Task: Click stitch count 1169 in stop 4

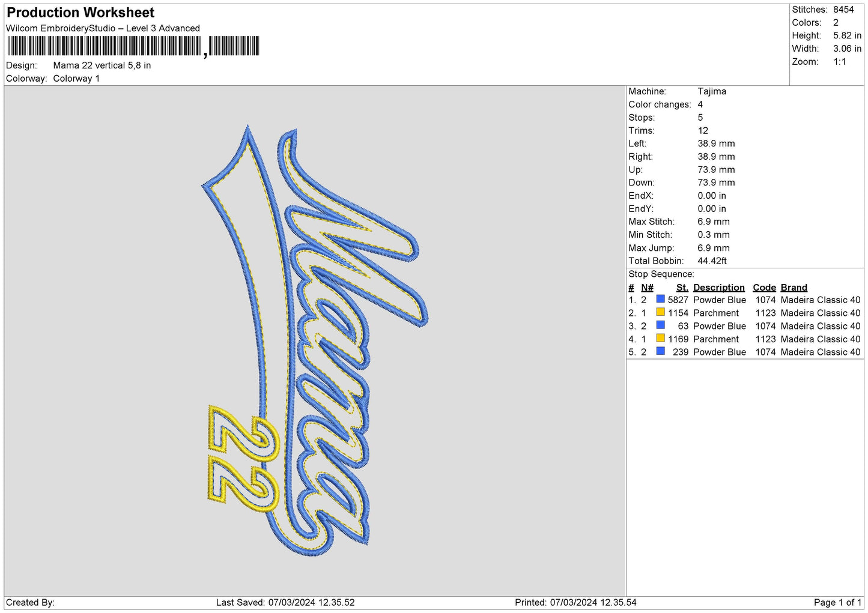Action: pyautogui.click(x=678, y=339)
